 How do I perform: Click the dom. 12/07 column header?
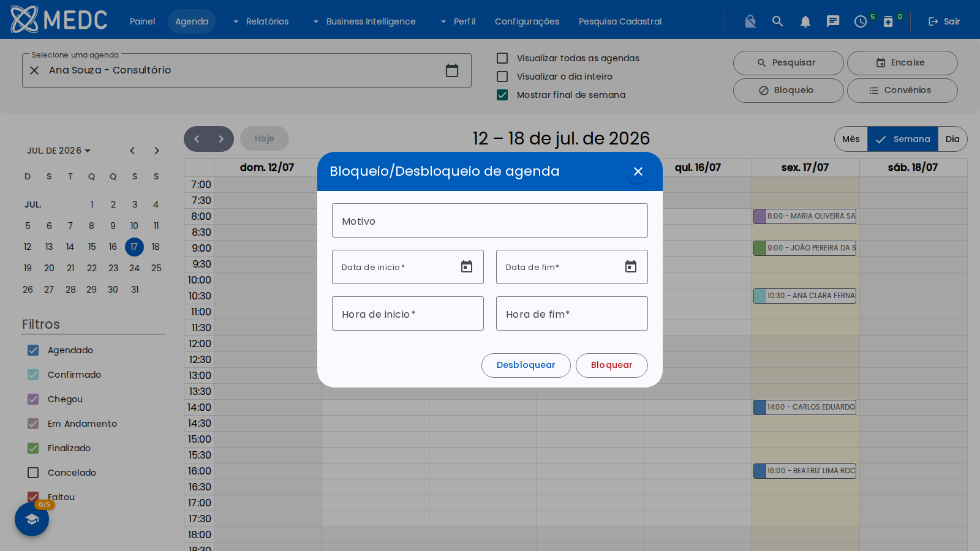coord(267,168)
